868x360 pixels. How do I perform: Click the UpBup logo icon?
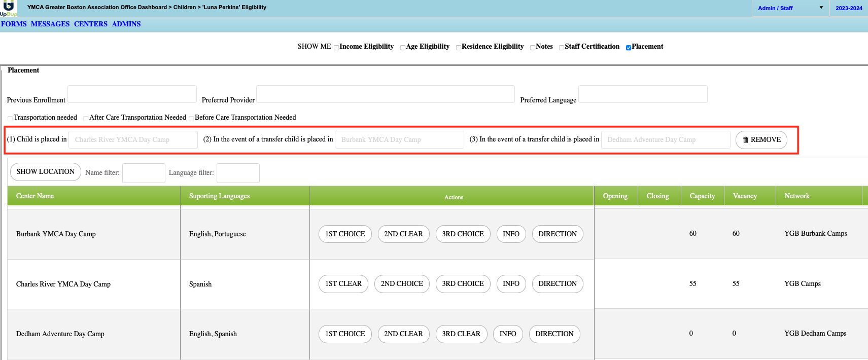tap(9, 8)
